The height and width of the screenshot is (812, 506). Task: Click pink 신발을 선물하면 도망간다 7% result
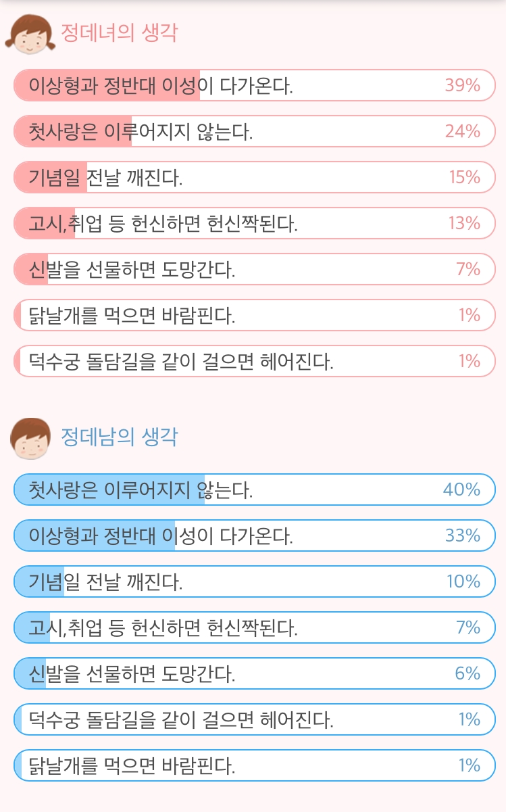[x=255, y=269]
